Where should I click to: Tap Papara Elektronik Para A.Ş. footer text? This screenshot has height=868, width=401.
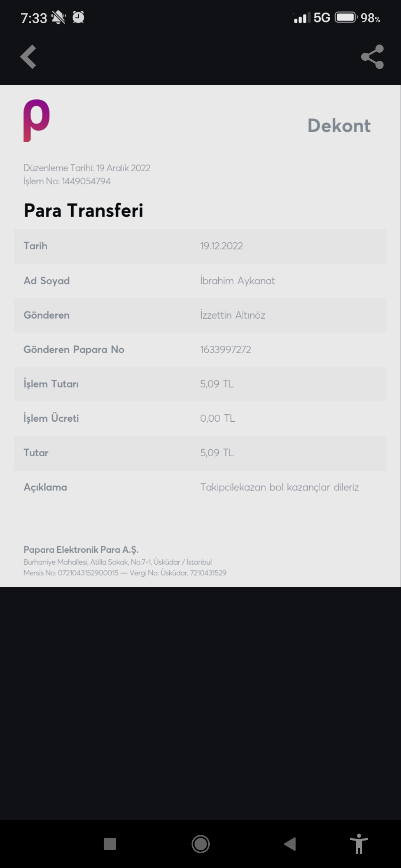[x=81, y=549]
